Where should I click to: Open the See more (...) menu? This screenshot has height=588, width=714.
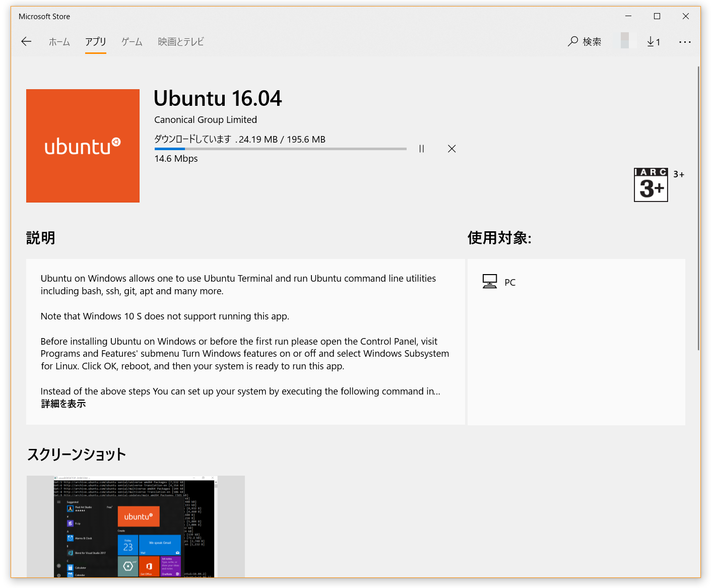tap(685, 42)
